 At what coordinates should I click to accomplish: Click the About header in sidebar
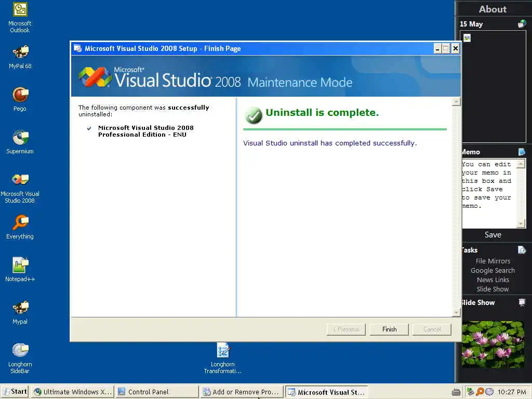(493, 9)
